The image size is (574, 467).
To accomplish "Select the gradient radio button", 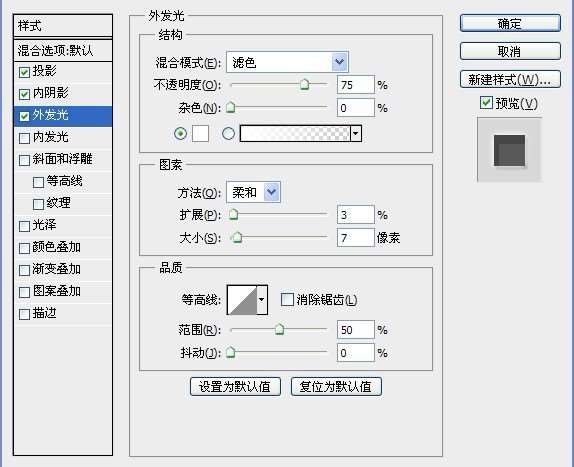I will click(x=228, y=133).
